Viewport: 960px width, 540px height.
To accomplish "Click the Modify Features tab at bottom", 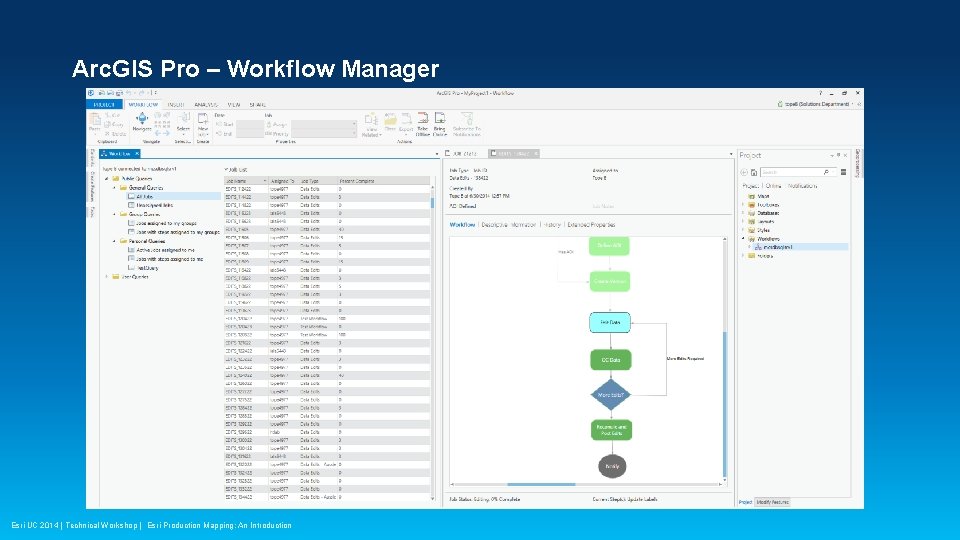I will pyautogui.click(x=773, y=503).
